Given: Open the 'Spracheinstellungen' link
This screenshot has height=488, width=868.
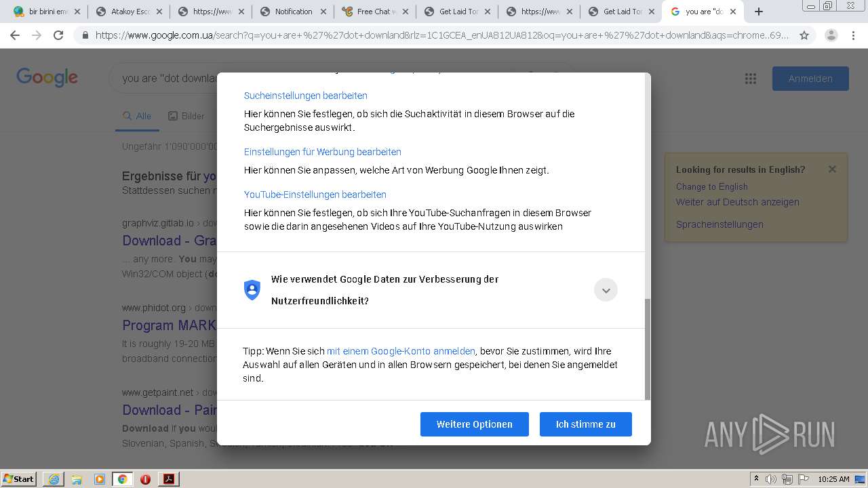Looking at the screenshot, I should point(719,224).
